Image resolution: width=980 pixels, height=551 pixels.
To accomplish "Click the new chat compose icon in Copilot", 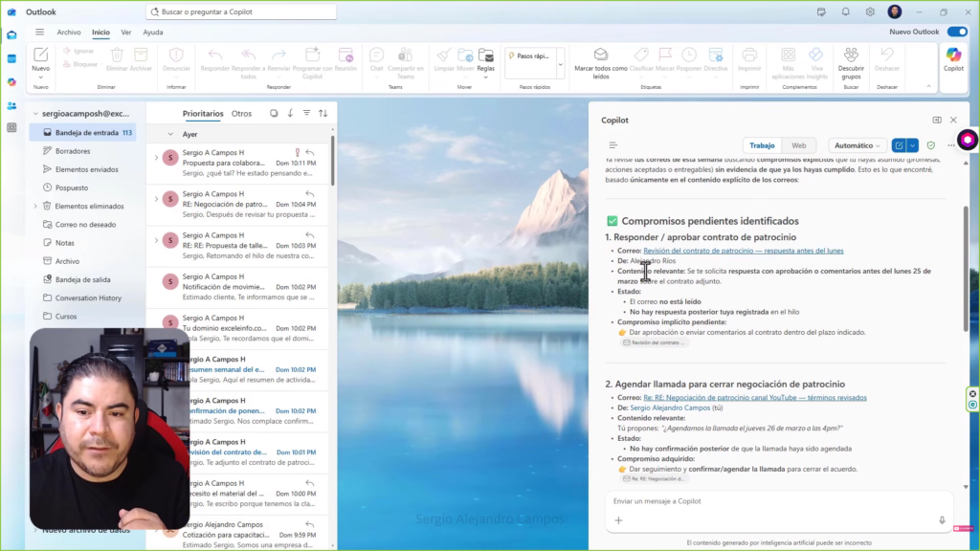I will point(899,145).
